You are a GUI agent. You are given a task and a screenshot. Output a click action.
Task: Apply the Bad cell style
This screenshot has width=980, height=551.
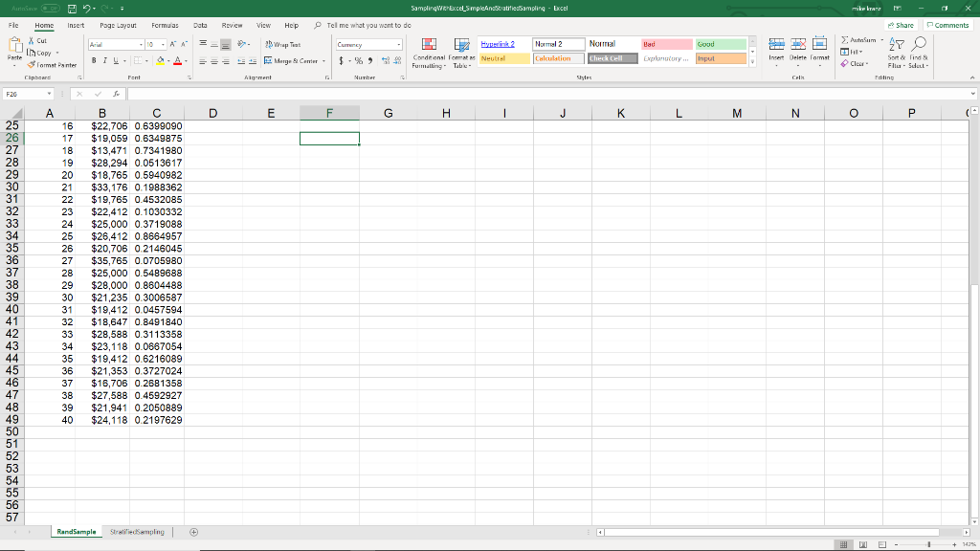click(667, 44)
